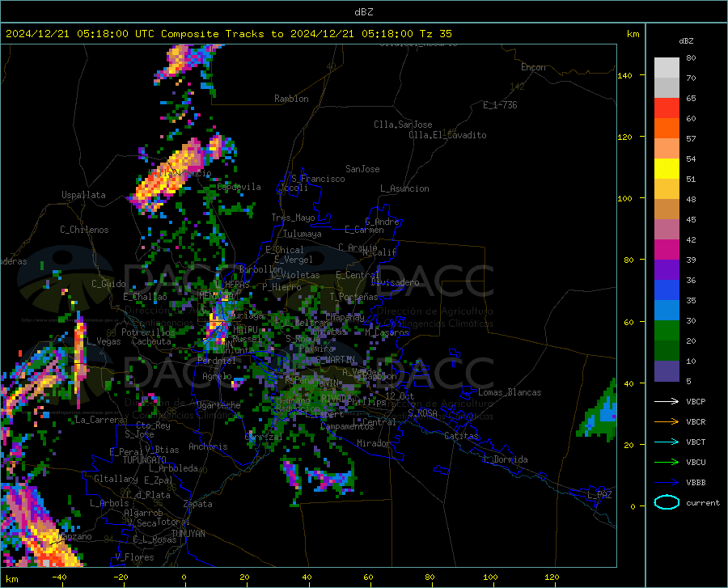This screenshot has height=588, width=728.
Task: Click the orange 57 dBZ color swatch
Action: point(667,129)
